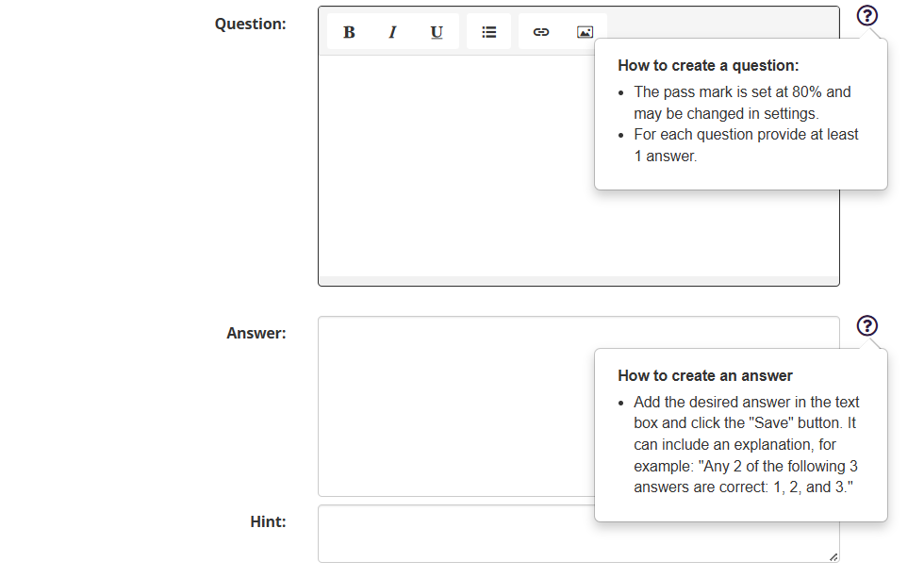Image resolution: width=924 pixels, height=578 pixels.
Task: Click the "How to create a question:" heading
Action: (708, 65)
